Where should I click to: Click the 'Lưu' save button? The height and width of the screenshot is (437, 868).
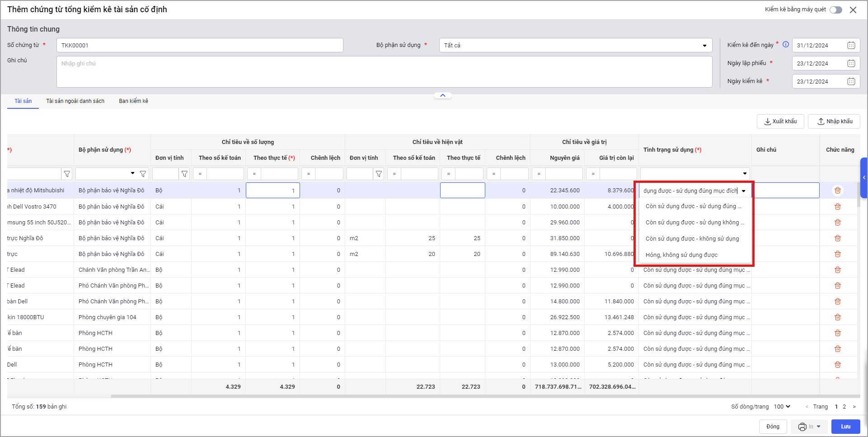pyautogui.click(x=845, y=427)
